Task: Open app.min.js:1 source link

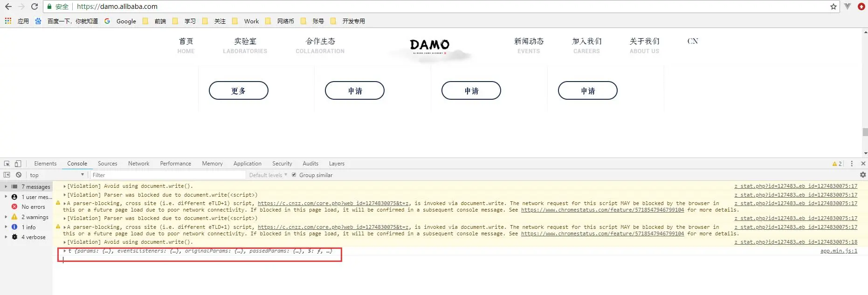Action: 839,251
